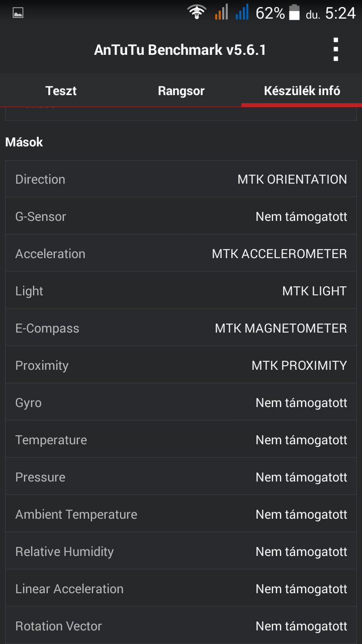Viewport: 362px width, 644px height.
Task: Select the Proximity sensor row
Action: (181, 366)
